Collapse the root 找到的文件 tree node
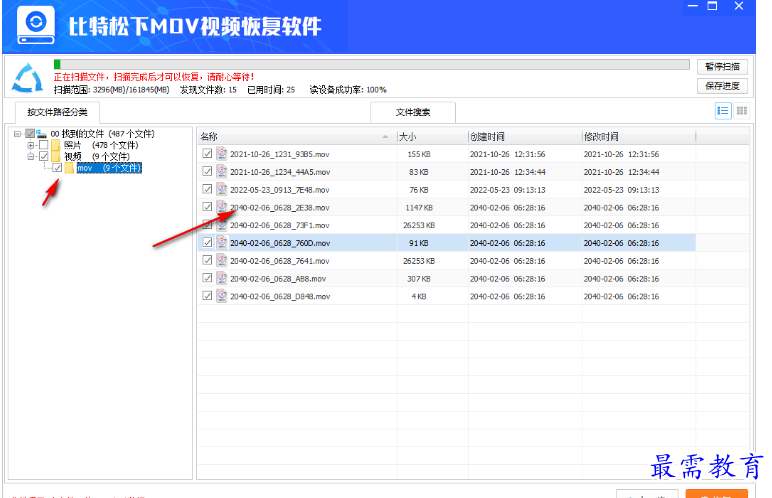This screenshot has height=498, width=772. [17, 133]
